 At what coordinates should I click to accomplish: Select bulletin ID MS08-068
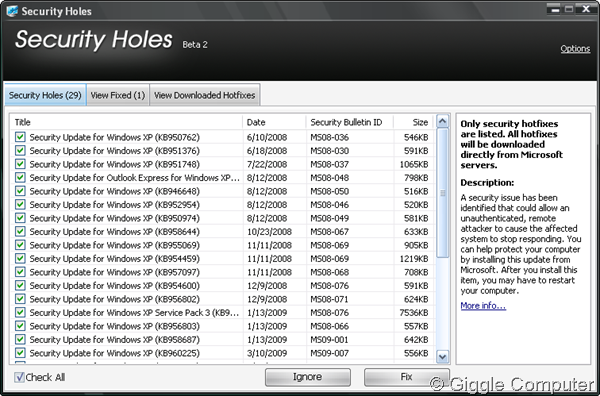[329, 272]
